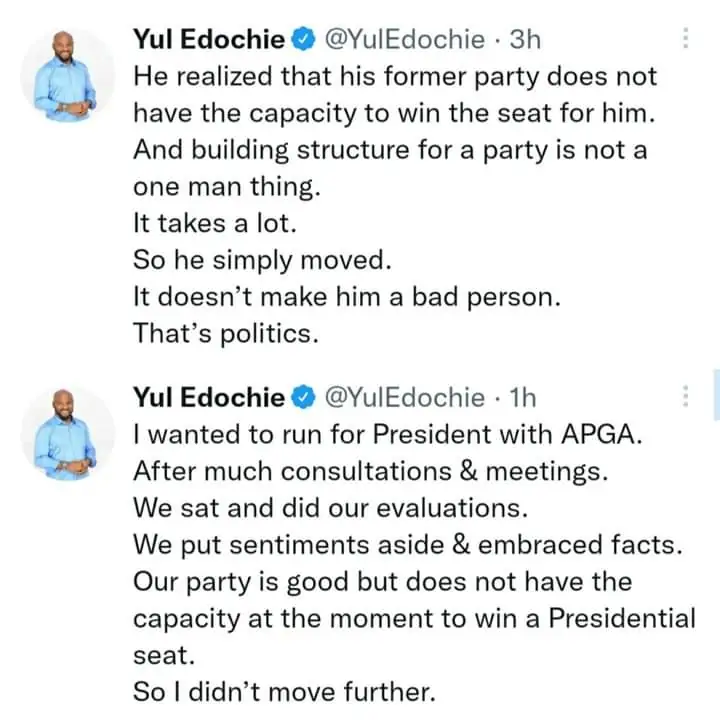Click the verified badge on the second tweet
The height and width of the screenshot is (720, 720).
coord(302,398)
